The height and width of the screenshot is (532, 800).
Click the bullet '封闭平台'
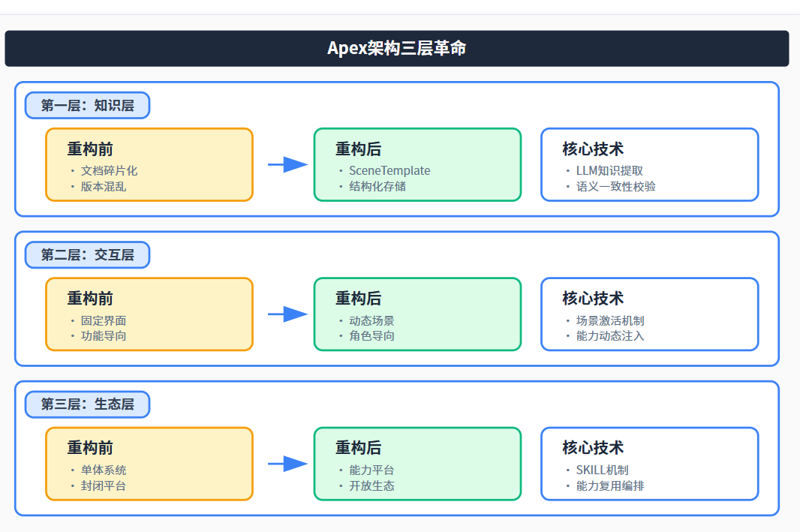tap(103, 486)
